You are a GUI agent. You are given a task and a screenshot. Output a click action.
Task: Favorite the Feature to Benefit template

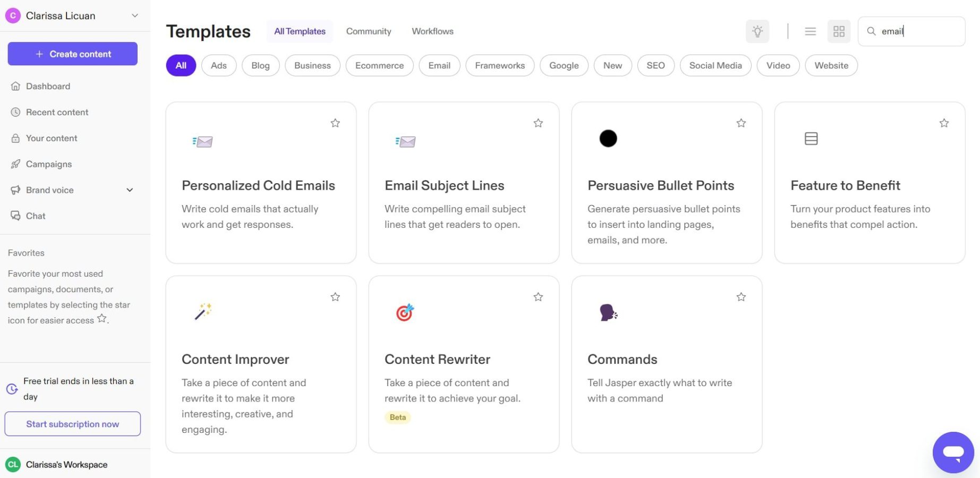tap(944, 123)
